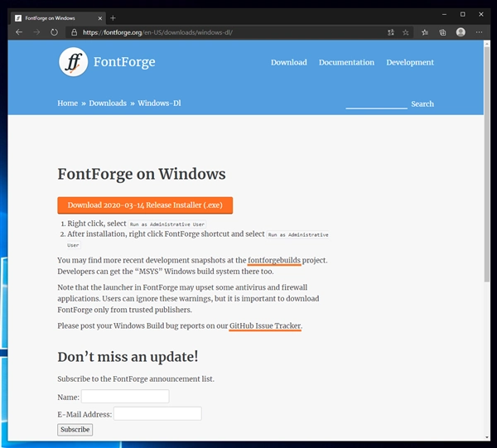497x448 pixels.
Task: Open the user profile avatar
Action: point(461,32)
